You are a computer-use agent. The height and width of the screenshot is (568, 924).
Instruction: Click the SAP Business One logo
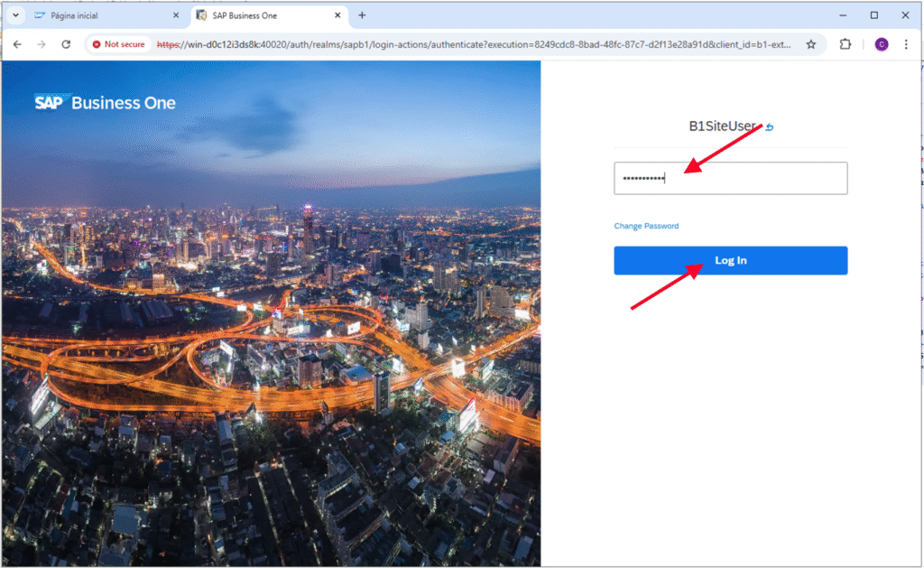105,103
